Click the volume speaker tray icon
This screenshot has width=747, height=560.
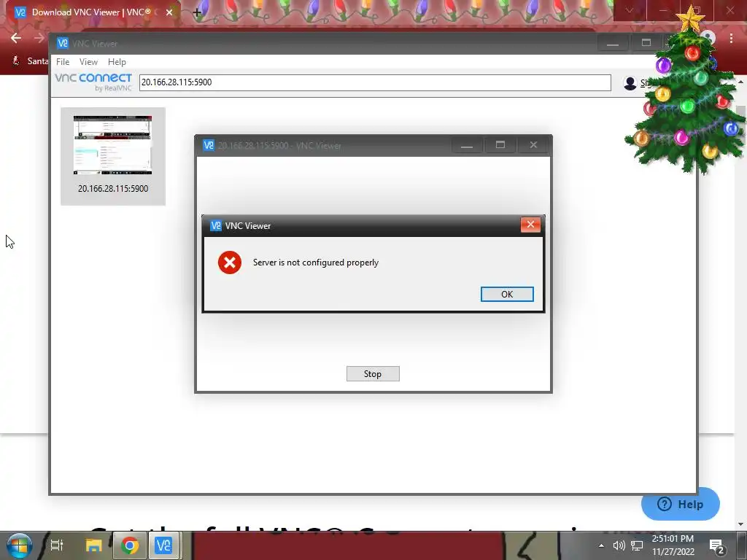pos(619,545)
